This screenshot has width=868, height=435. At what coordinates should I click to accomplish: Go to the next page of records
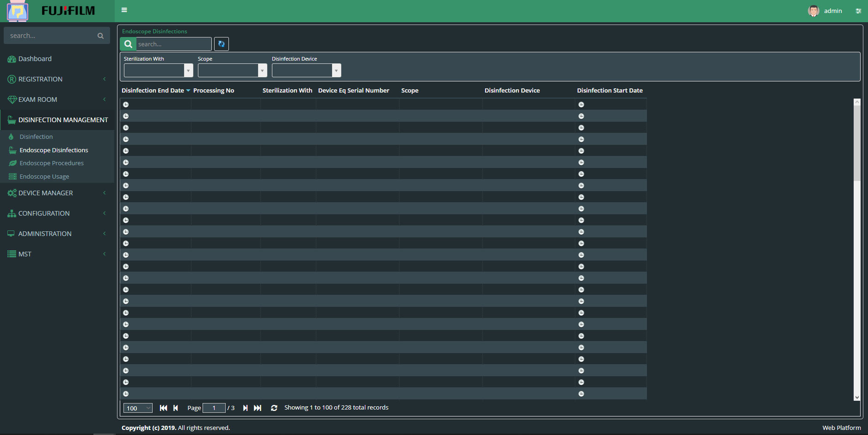[245, 408]
